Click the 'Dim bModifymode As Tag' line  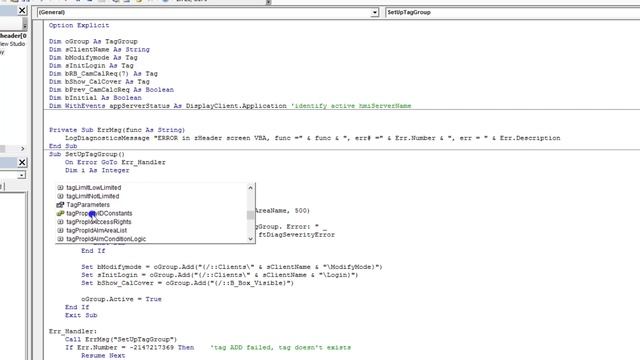(93, 58)
